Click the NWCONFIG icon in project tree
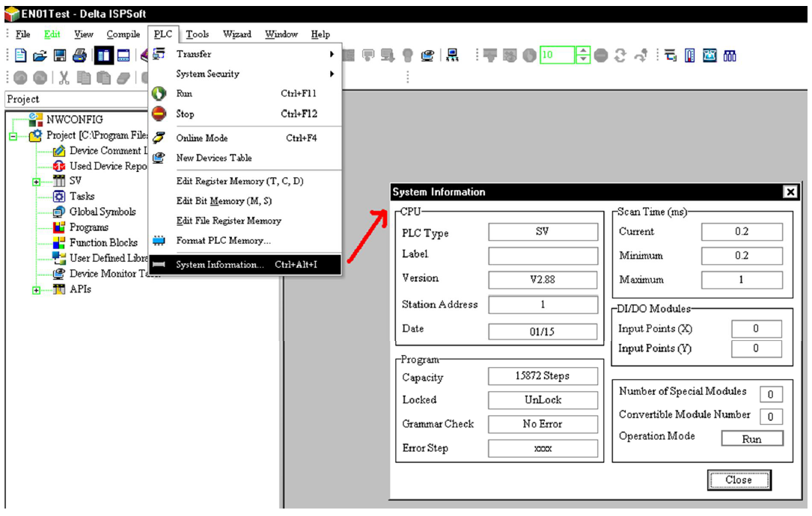This screenshot has width=812, height=516. 36,120
